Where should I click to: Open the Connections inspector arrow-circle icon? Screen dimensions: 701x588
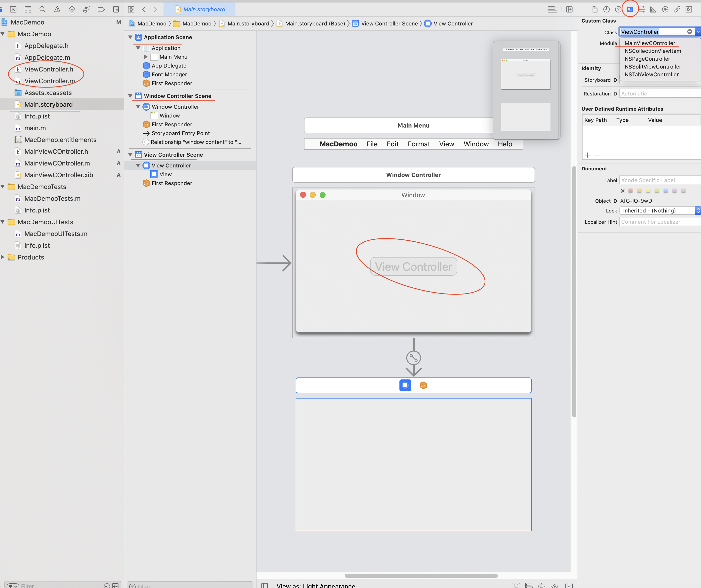pyautogui.click(x=665, y=9)
